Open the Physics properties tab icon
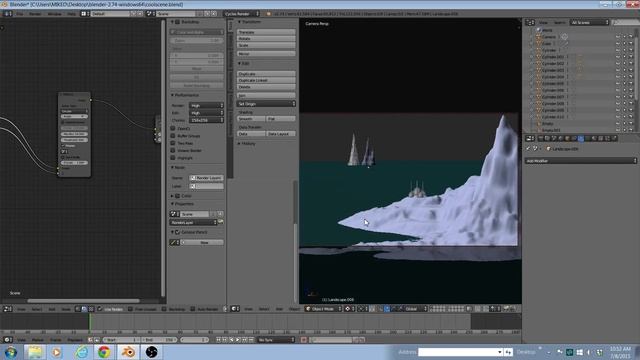640x360 pixels. click(x=614, y=139)
